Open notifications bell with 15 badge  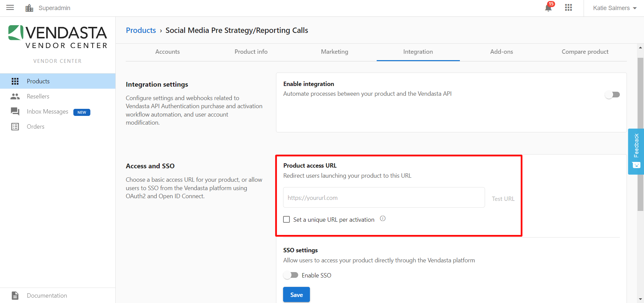click(x=548, y=7)
